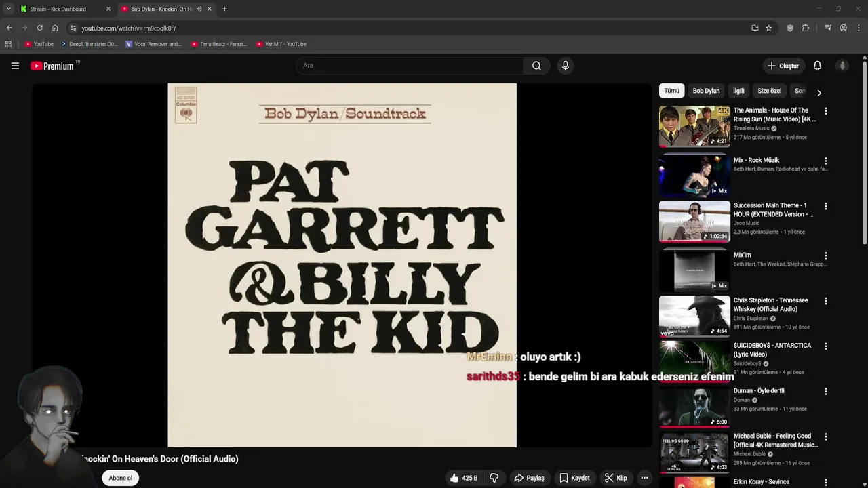Open the browser home page
The image size is (868, 488).
[55, 28]
